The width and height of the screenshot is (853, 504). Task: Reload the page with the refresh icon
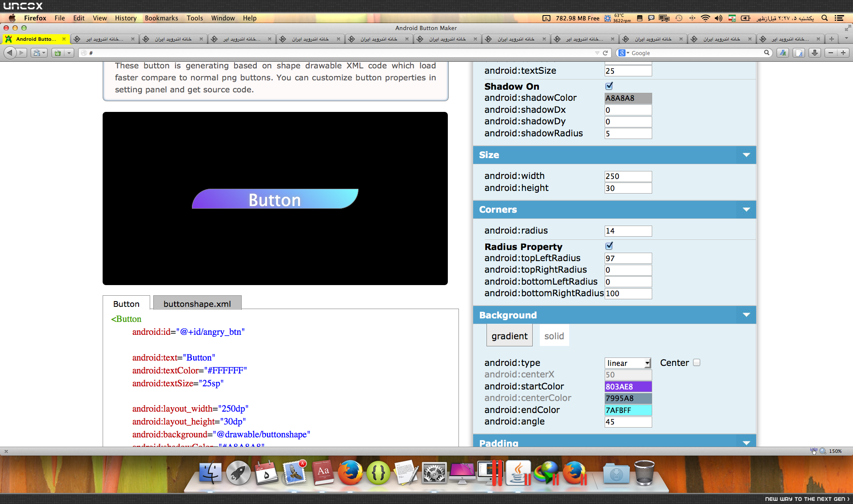[x=605, y=53]
